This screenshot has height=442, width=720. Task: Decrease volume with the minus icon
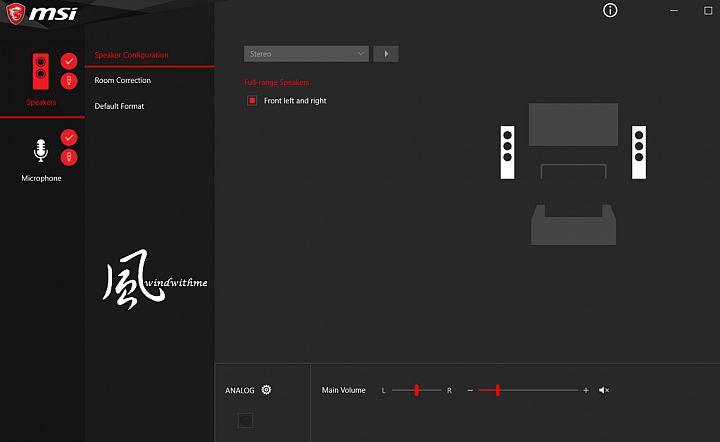click(x=470, y=390)
